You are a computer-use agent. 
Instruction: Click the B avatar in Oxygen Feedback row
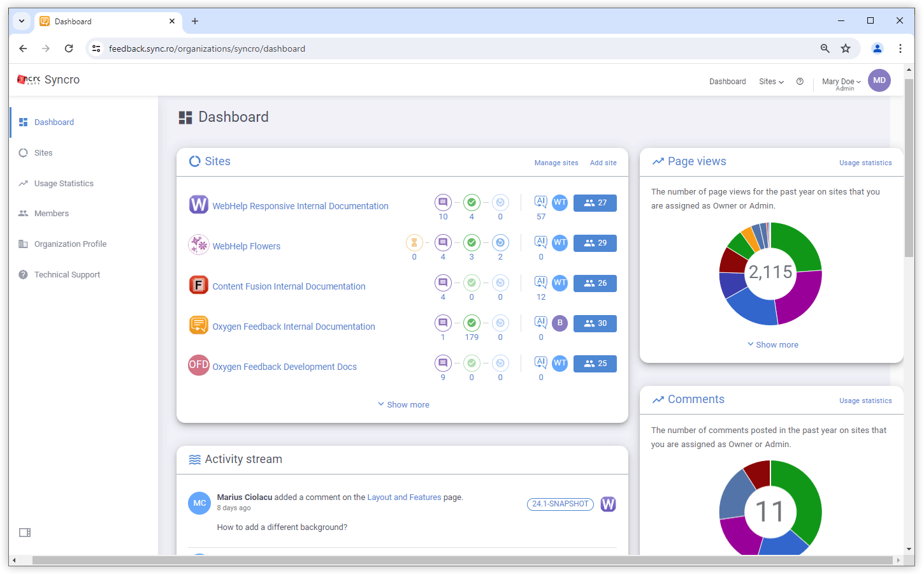pyautogui.click(x=560, y=323)
